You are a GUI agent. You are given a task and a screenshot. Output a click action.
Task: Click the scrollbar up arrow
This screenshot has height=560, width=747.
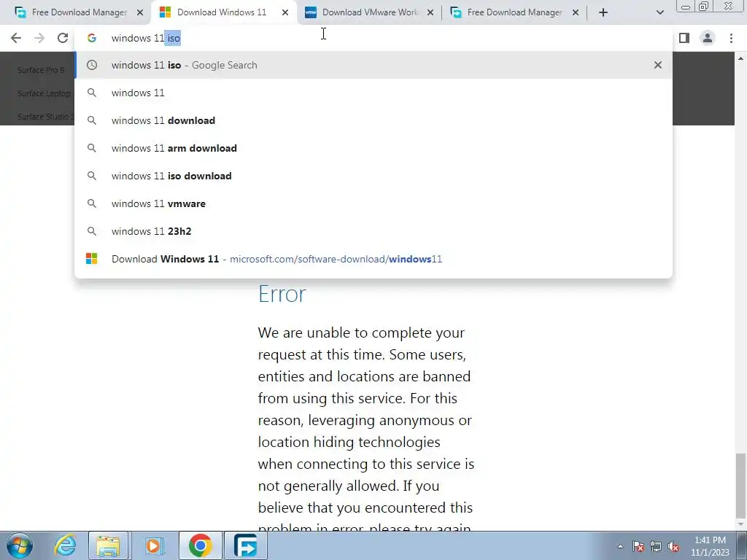point(740,58)
